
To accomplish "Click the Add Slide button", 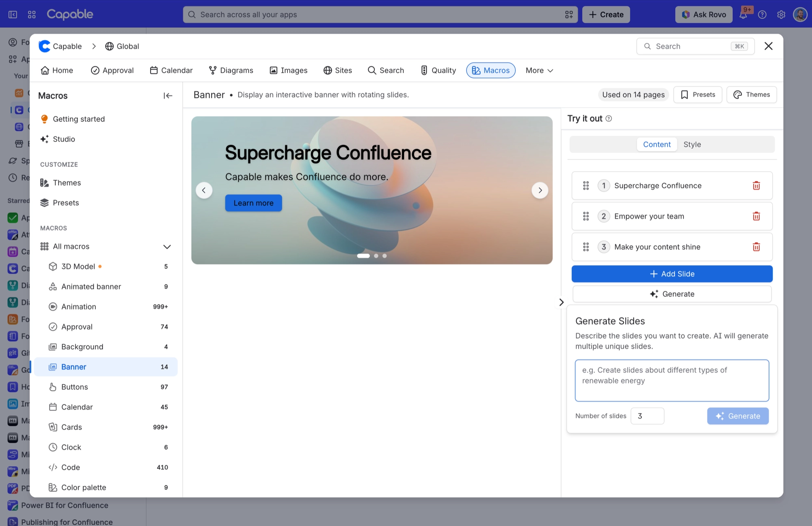I will 672,274.
